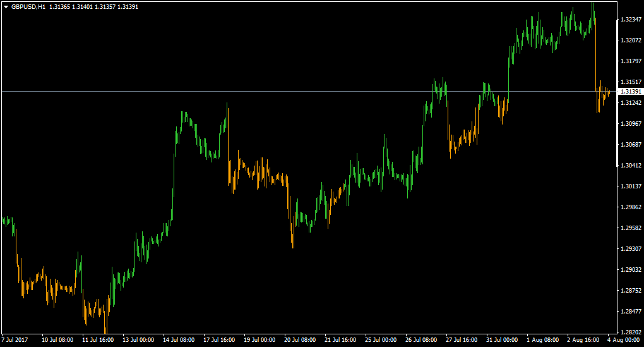Screen dimensions: 644x347
Task: Click the 31 Jul 00:00 time label
Action: [502, 339]
